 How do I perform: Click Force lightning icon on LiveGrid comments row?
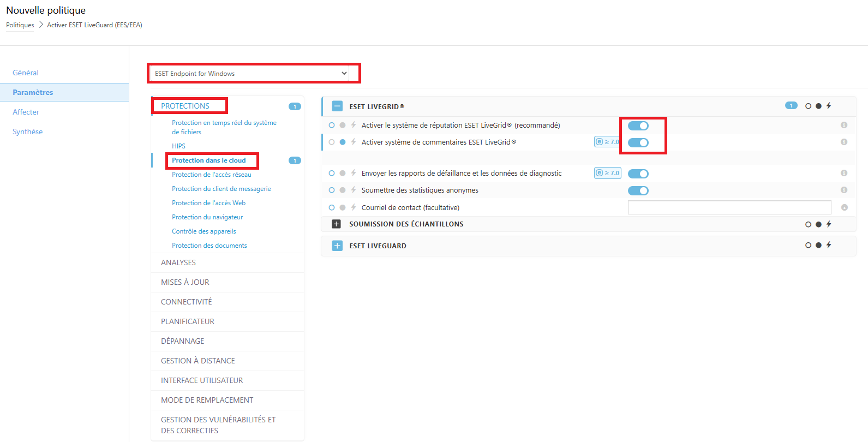pyautogui.click(x=354, y=142)
